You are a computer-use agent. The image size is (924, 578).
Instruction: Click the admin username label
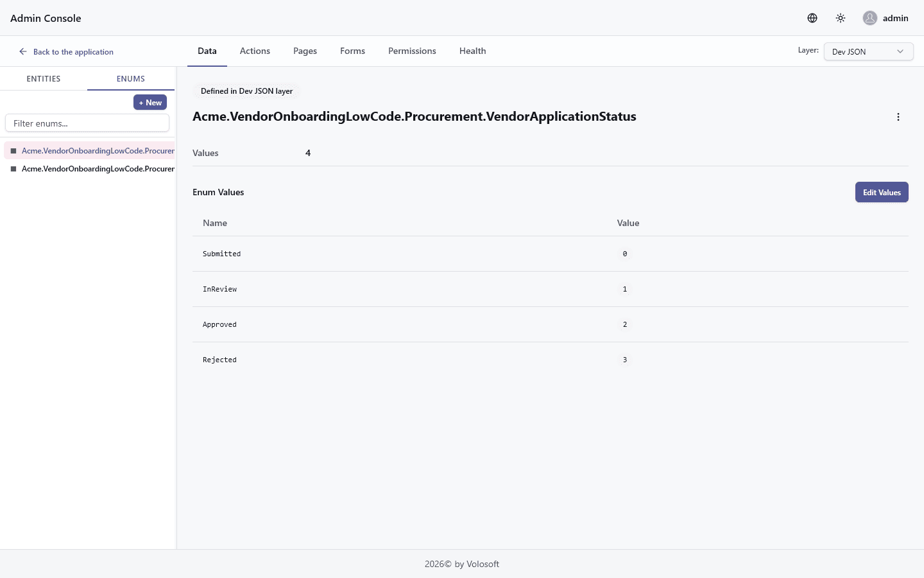(896, 18)
